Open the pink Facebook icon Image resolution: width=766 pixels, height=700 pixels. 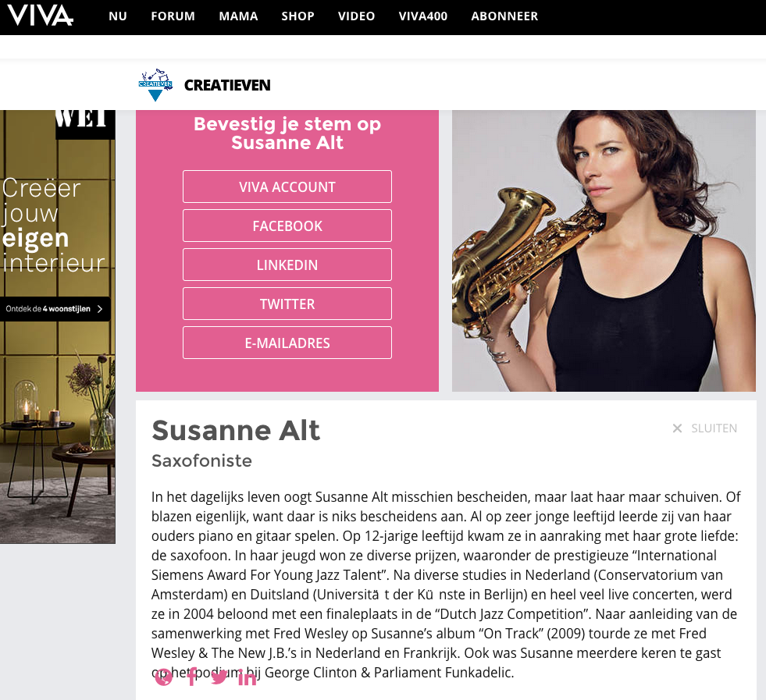[192, 677]
